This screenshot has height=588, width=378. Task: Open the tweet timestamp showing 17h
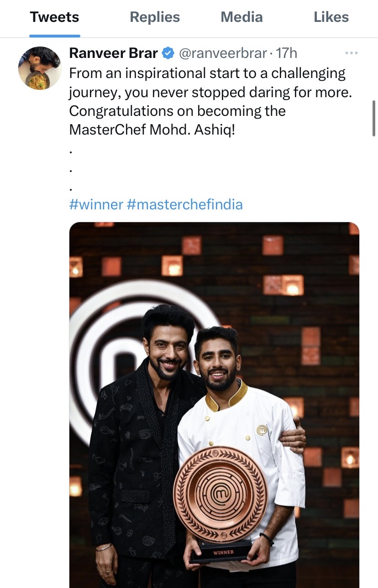tap(288, 53)
